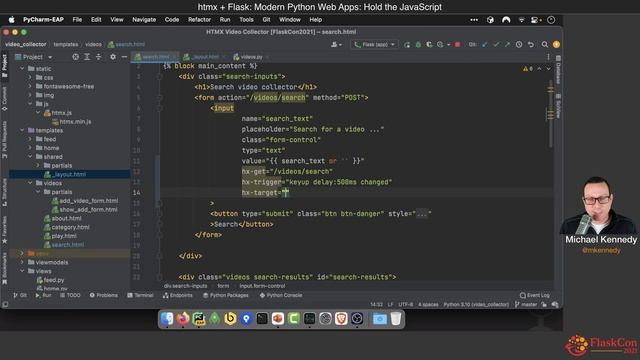Open the Git tool window at bottom
Screen dimensions: 640x360
[x=20, y=295]
